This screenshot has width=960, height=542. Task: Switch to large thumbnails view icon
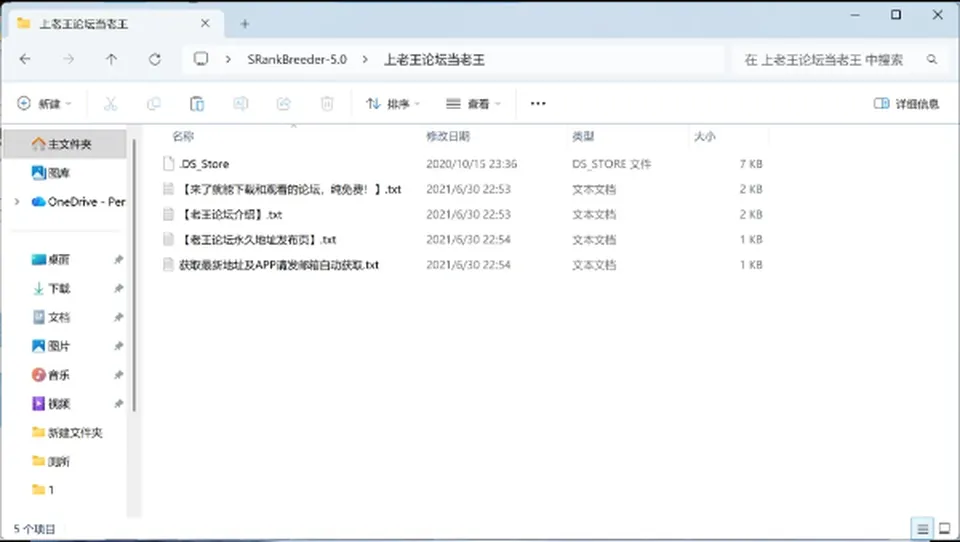[945, 528]
